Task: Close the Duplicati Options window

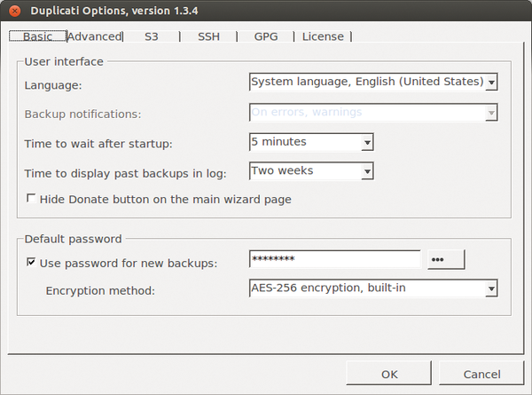Action: (14, 11)
